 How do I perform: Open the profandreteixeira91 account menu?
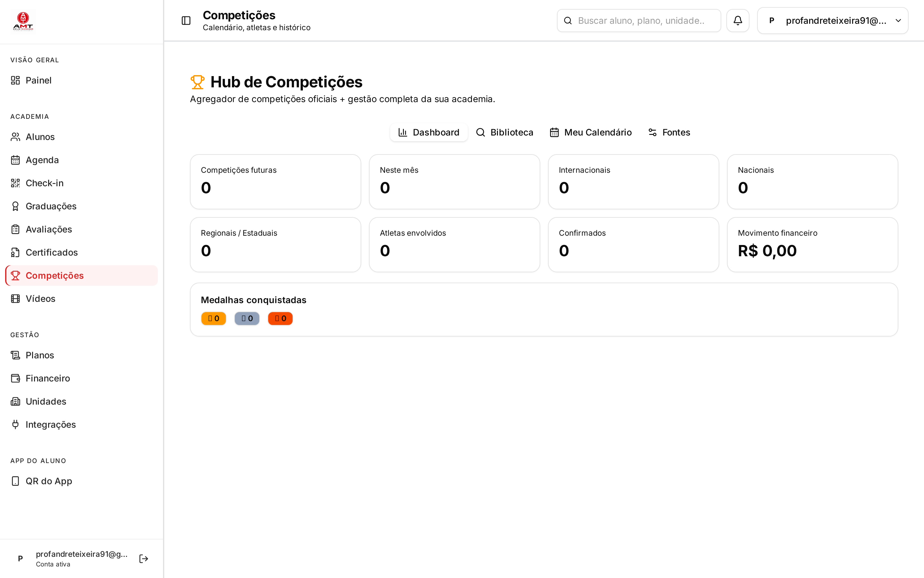(x=832, y=21)
